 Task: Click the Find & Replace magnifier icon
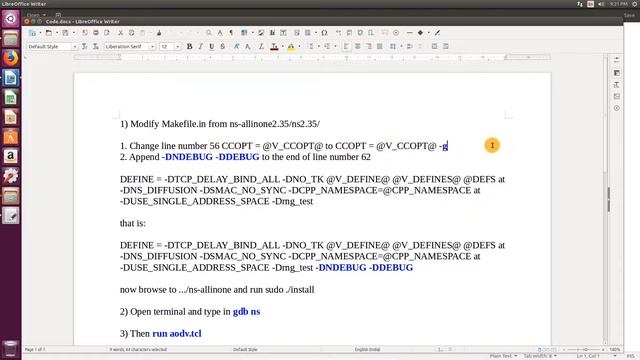coord(209,33)
